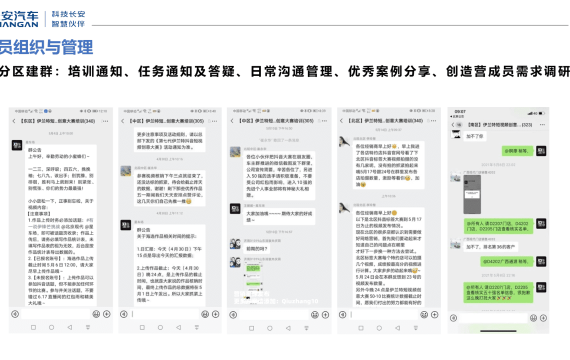Tap plus icon in 【中区】 chat with 大家加油哦
This screenshot has width=570, height=360.
325,315
